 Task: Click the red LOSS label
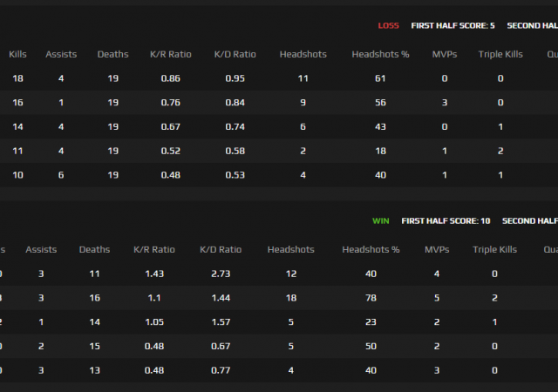[389, 25]
